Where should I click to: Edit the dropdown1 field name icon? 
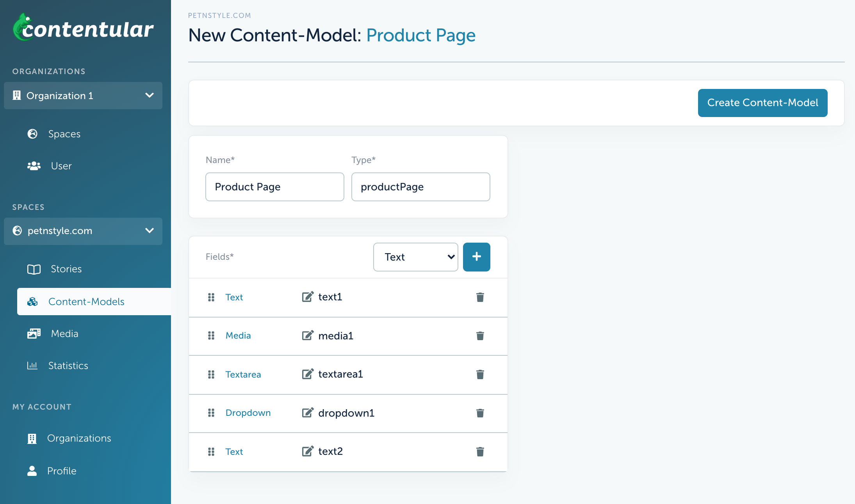click(308, 413)
